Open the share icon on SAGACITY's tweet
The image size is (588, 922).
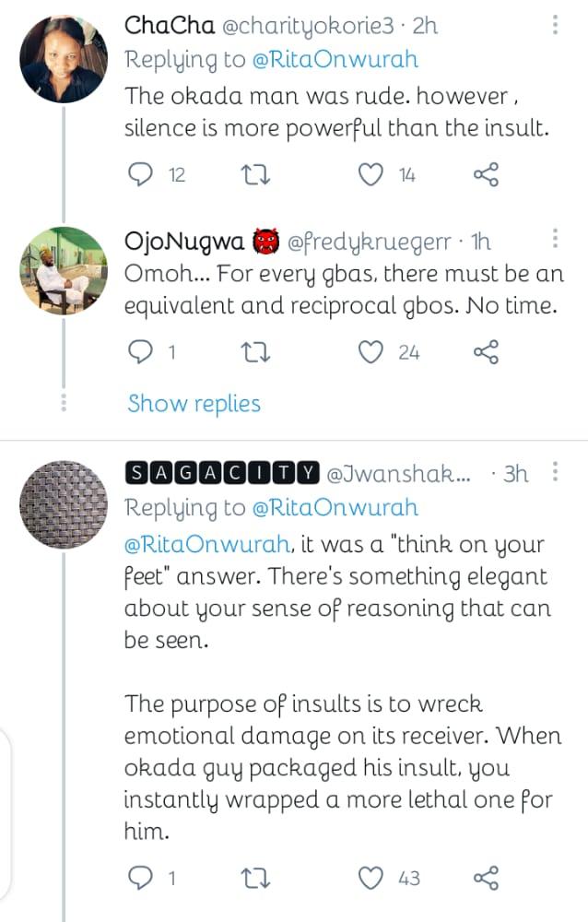486,879
